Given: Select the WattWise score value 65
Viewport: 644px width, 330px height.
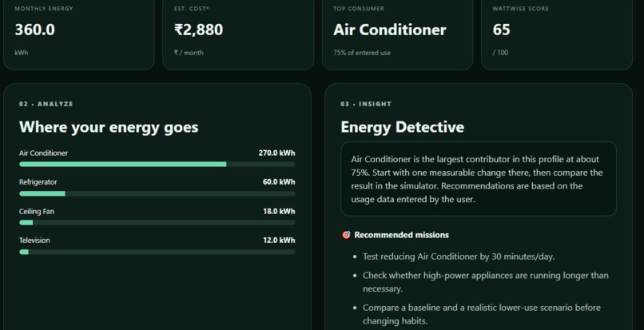Looking at the screenshot, I should coord(501,30).
